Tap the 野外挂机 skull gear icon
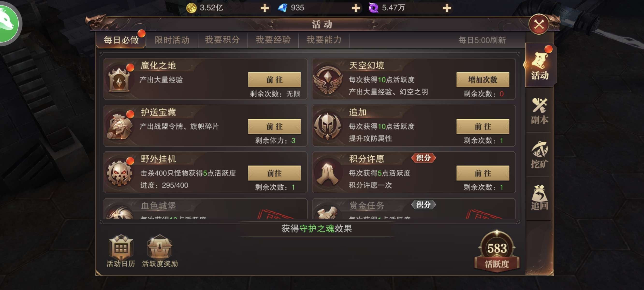644x290 pixels. [119, 173]
